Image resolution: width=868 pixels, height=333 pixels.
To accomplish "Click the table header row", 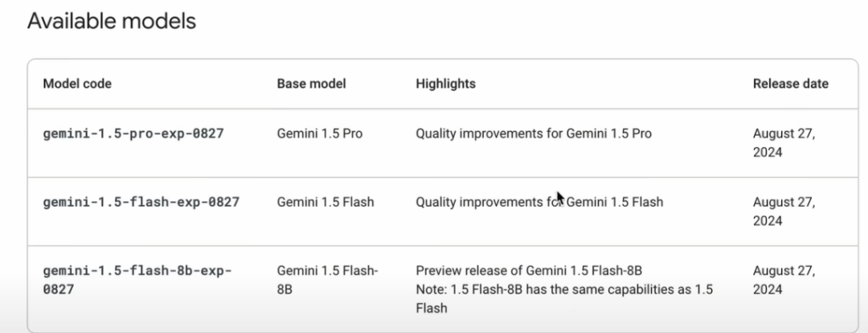I will point(443,84).
